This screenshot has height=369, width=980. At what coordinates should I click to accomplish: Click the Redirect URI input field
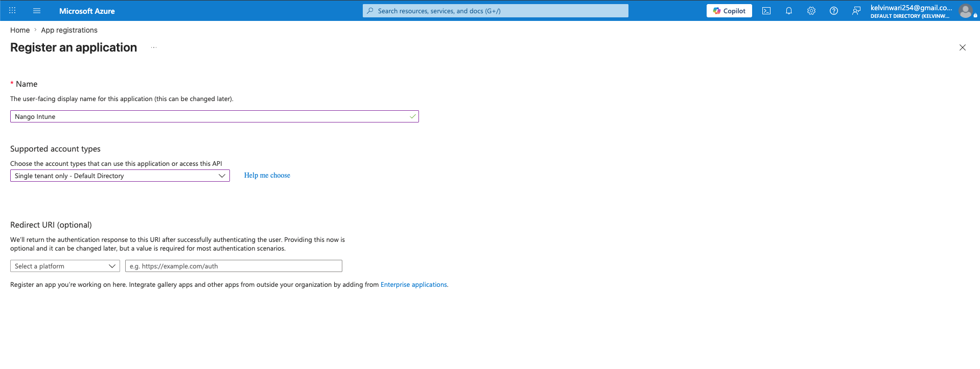[x=234, y=266]
